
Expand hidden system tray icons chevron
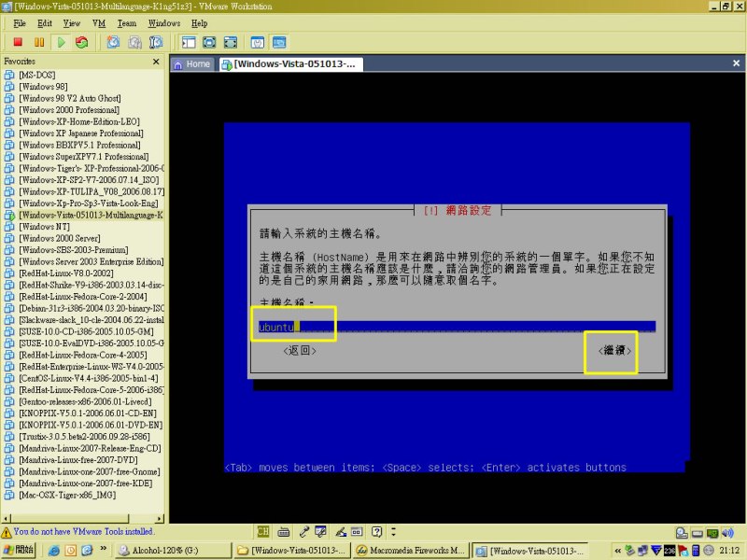pyautogui.click(x=617, y=551)
